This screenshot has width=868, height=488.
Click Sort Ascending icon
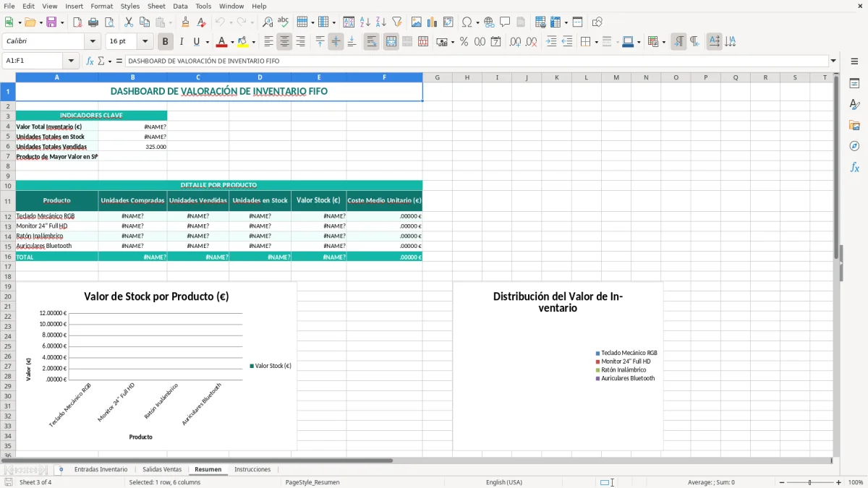(x=365, y=22)
